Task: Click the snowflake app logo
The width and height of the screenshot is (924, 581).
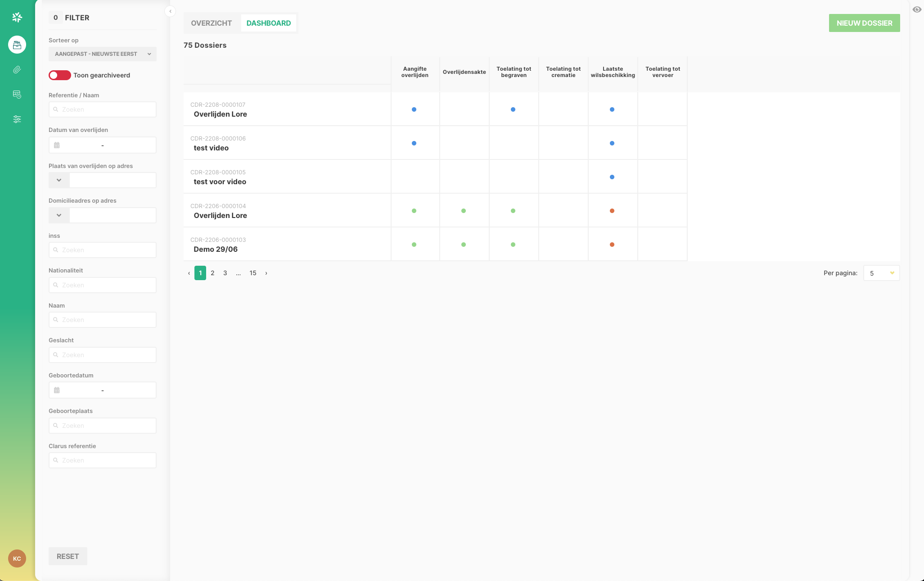Action: pos(17,18)
